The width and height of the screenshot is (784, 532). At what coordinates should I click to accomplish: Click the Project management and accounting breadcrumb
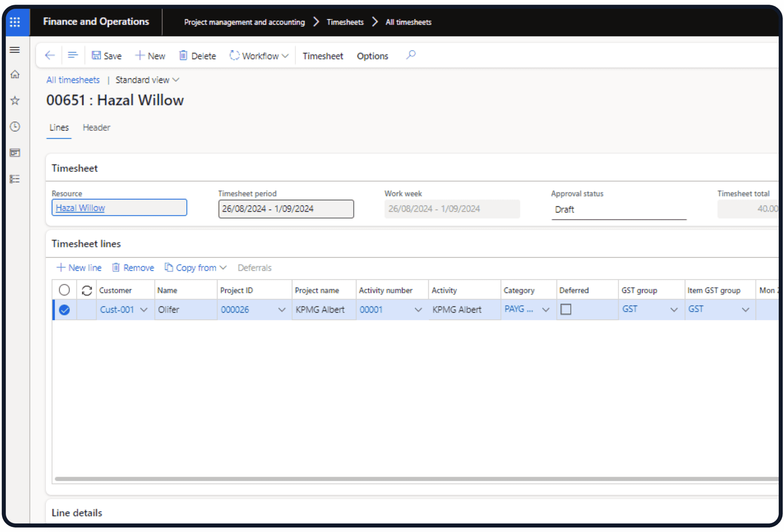[x=244, y=22]
